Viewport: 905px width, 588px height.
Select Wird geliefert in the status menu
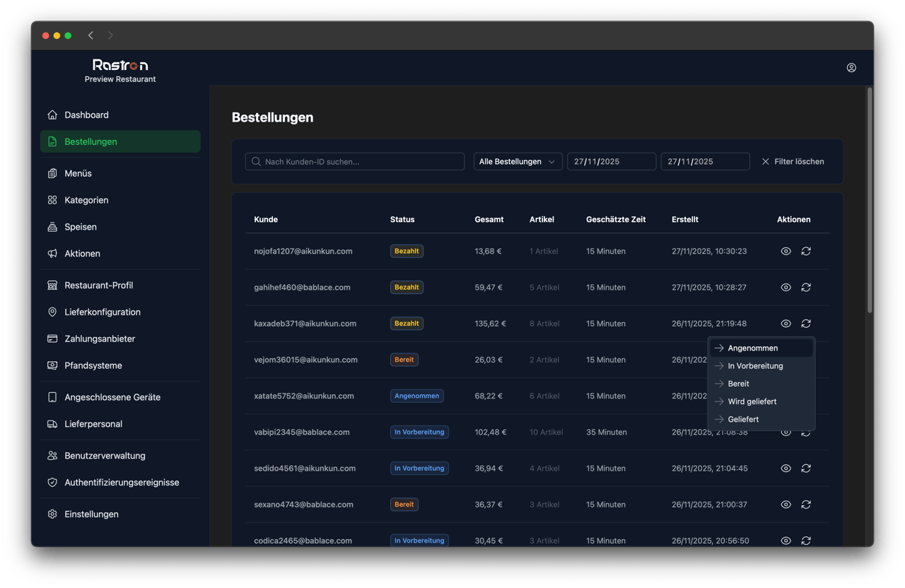[752, 401]
